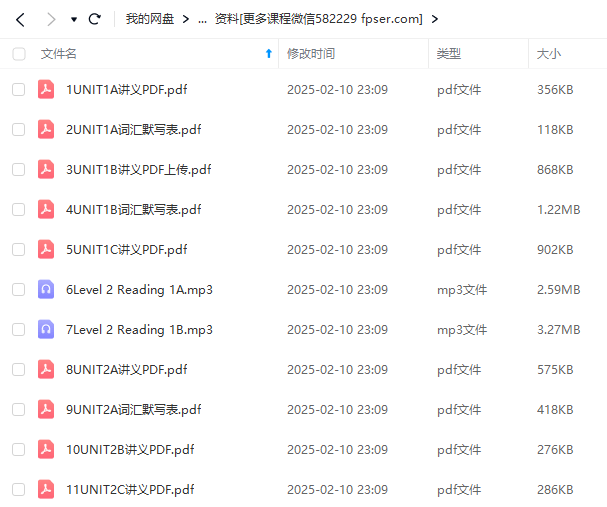This screenshot has height=507, width=607.
Task: Click the 276KB size value
Action: tap(555, 450)
